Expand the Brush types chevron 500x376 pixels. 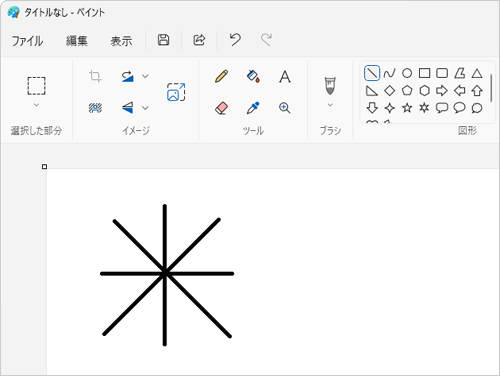tap(330, 105)
